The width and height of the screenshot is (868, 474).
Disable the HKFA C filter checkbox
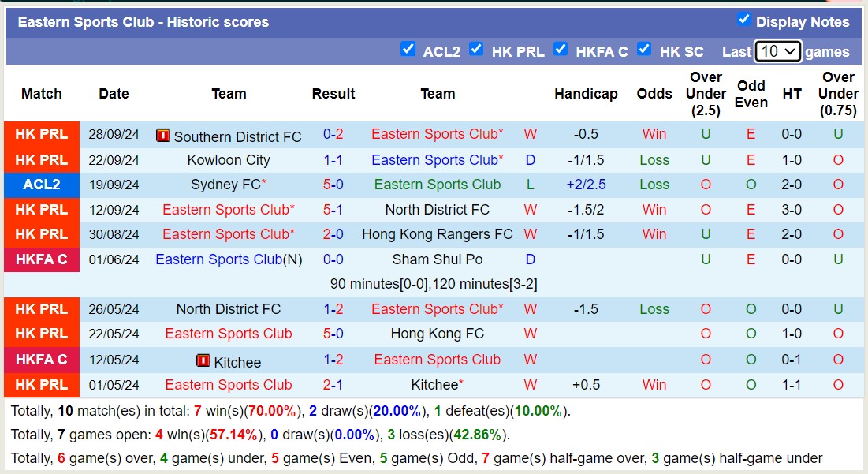click(x=561, y=49)
